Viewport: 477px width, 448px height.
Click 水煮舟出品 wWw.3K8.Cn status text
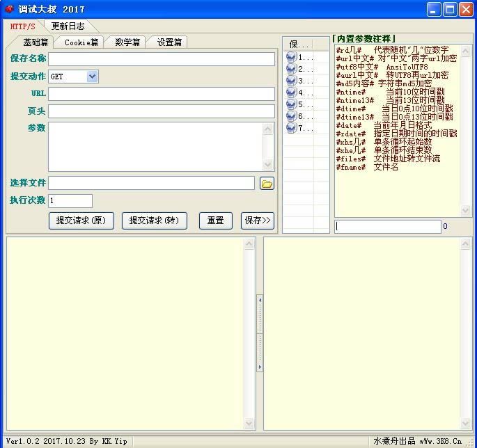pyautogui.click(x=417, y=441)
